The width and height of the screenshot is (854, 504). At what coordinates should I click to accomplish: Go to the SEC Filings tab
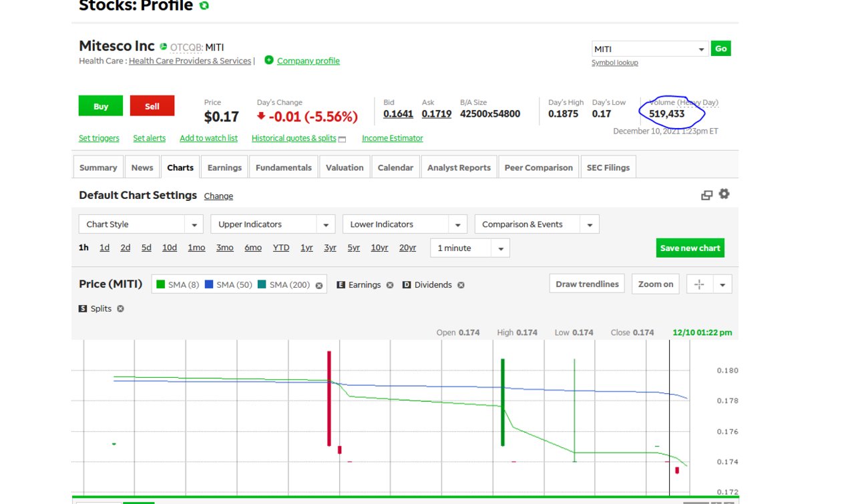pyautogui.click(x=608, y=168)
